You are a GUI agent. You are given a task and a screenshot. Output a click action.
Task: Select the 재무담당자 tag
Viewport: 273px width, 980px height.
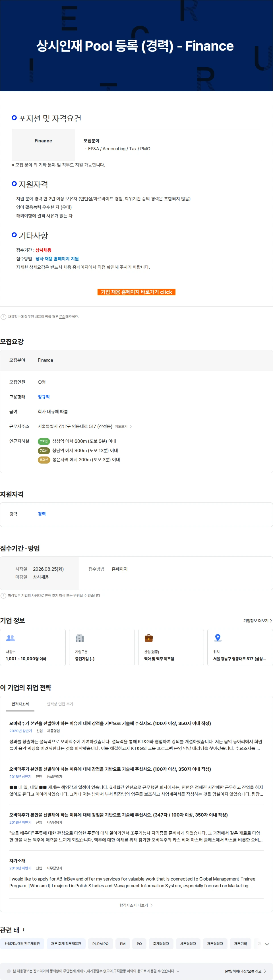[x=215, y=944]
